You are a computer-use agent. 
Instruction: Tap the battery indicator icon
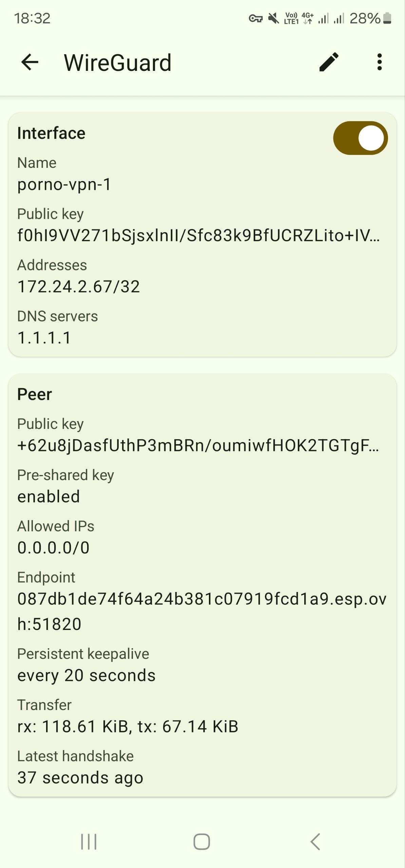pyautogui.click(x=387, y=18)
